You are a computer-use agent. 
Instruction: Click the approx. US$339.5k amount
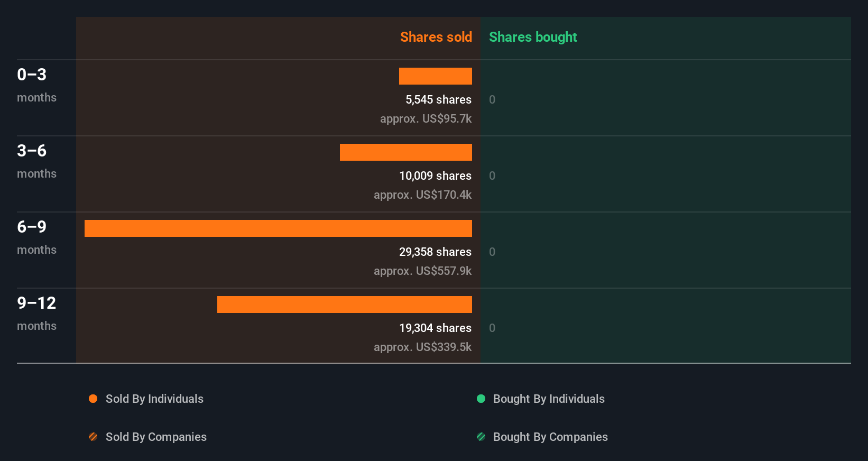pos(423,347)
